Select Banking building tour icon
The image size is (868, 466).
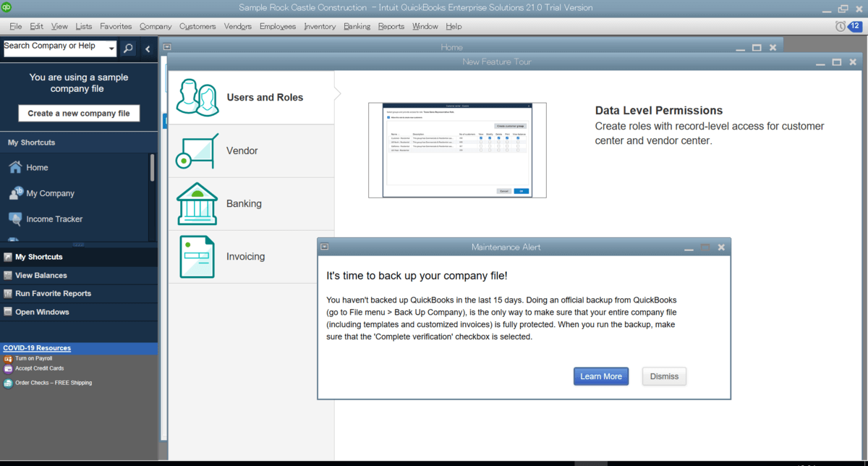click(x=197, y=203)
